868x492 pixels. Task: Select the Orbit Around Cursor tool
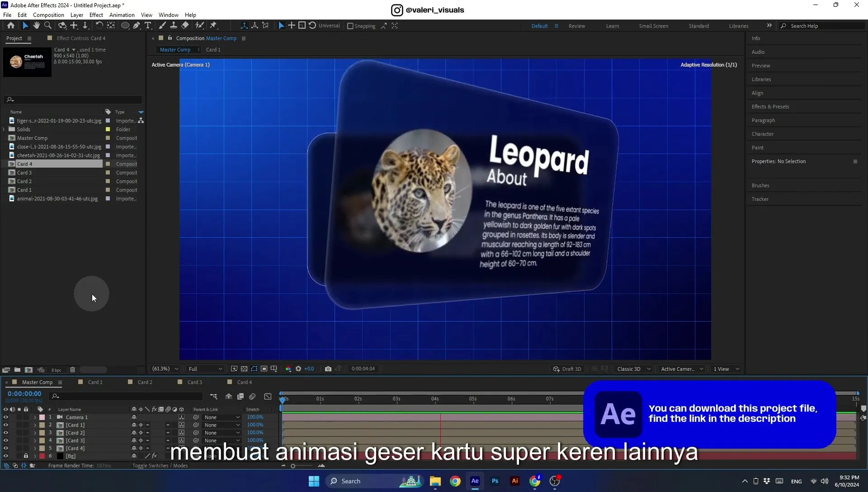62,26
